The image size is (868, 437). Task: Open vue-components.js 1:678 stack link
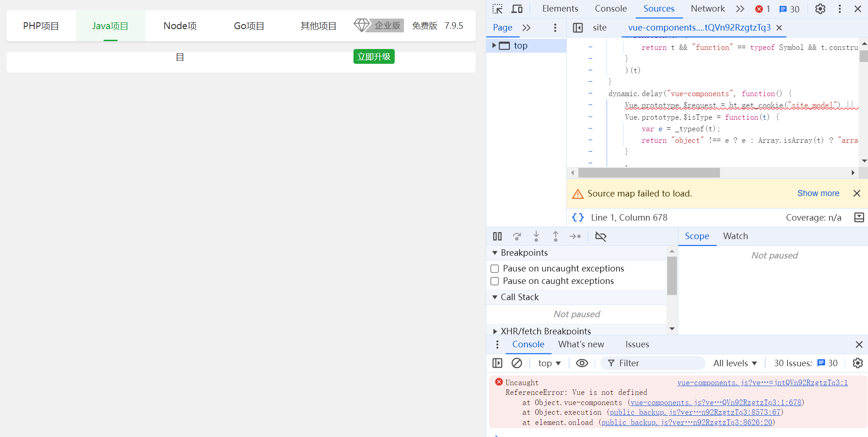point(716,403)
